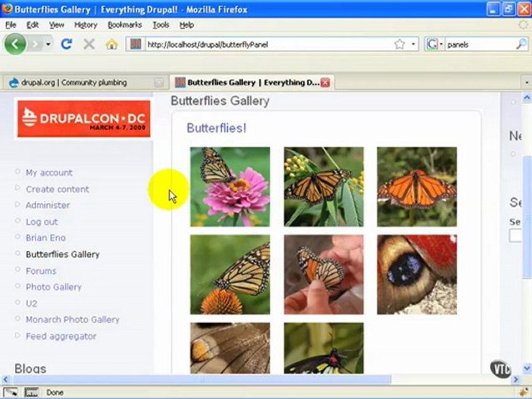Open the Brian Eno link
The image size is (532, 399).
click(x=46, y=238)
